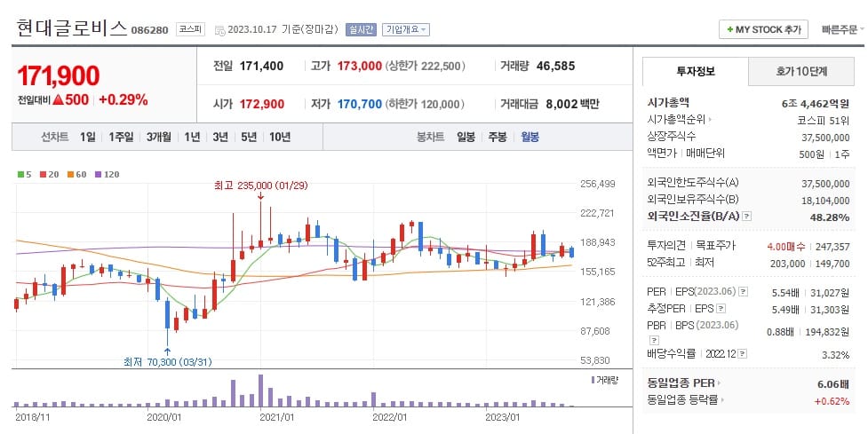Click the 매매단위 label
This screenshot has height=434, width=868.
705,154
